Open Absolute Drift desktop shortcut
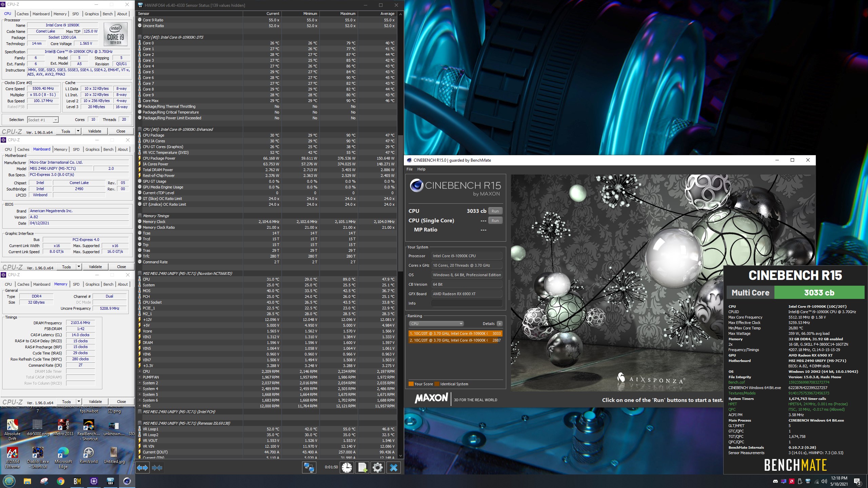Viewport: 868px width, 488px height. [x=13, y=430]
